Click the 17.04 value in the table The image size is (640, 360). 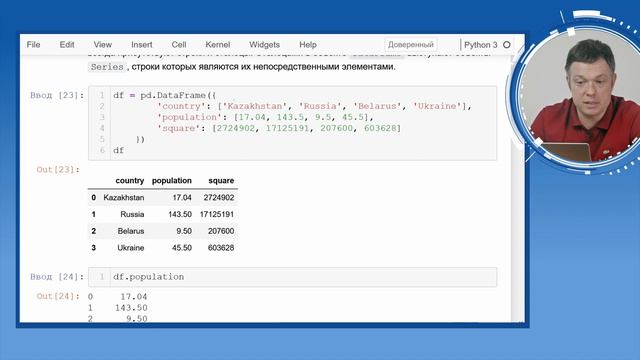[x=182, y=198]
